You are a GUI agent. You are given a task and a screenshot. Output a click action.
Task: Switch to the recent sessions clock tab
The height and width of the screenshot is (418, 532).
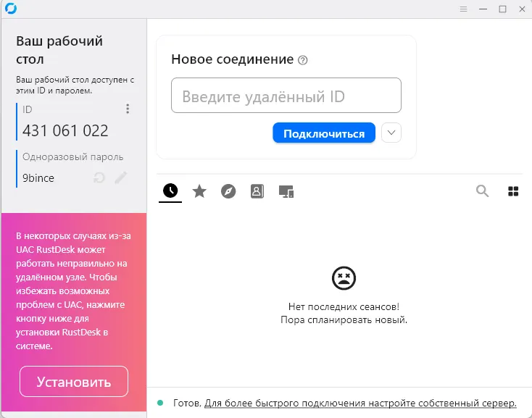click(x=170, y=191)
